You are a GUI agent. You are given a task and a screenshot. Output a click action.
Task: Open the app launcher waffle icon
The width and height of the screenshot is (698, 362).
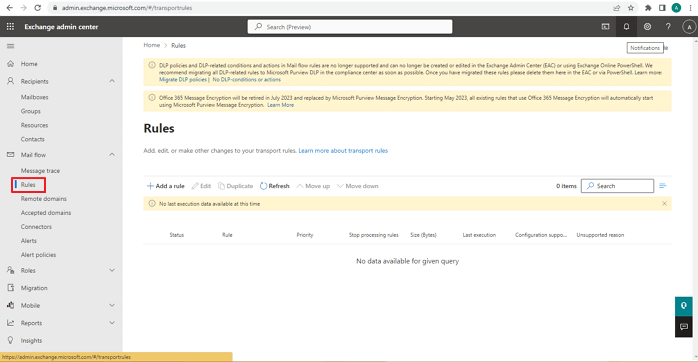[10, 27]
